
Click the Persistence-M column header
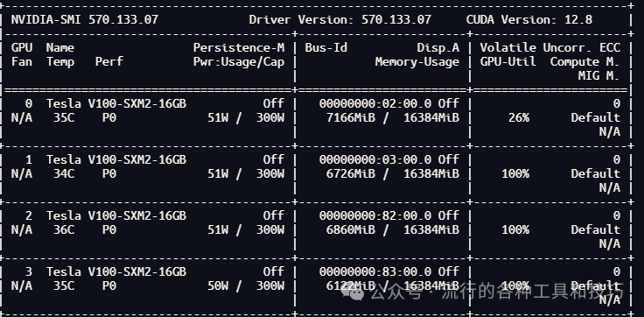point(239,47)
